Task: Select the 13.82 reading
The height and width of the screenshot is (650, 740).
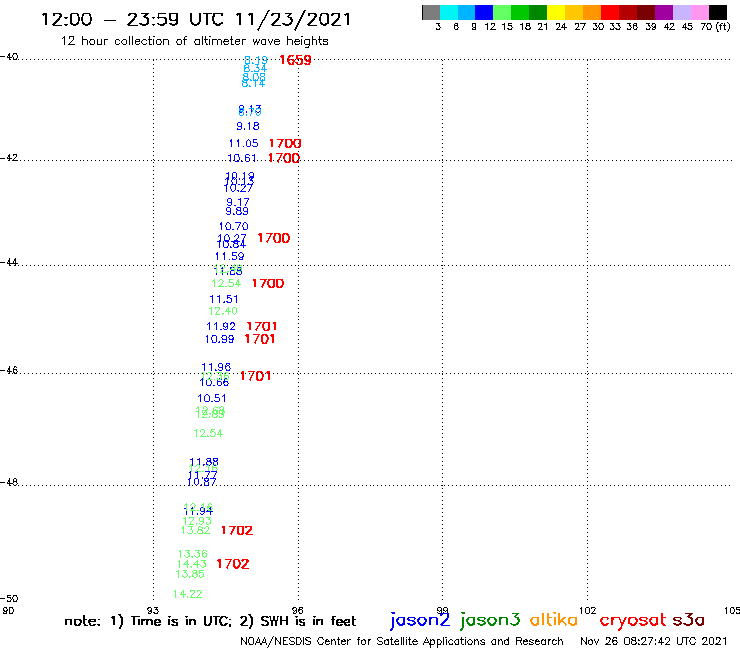Action: 195,530
